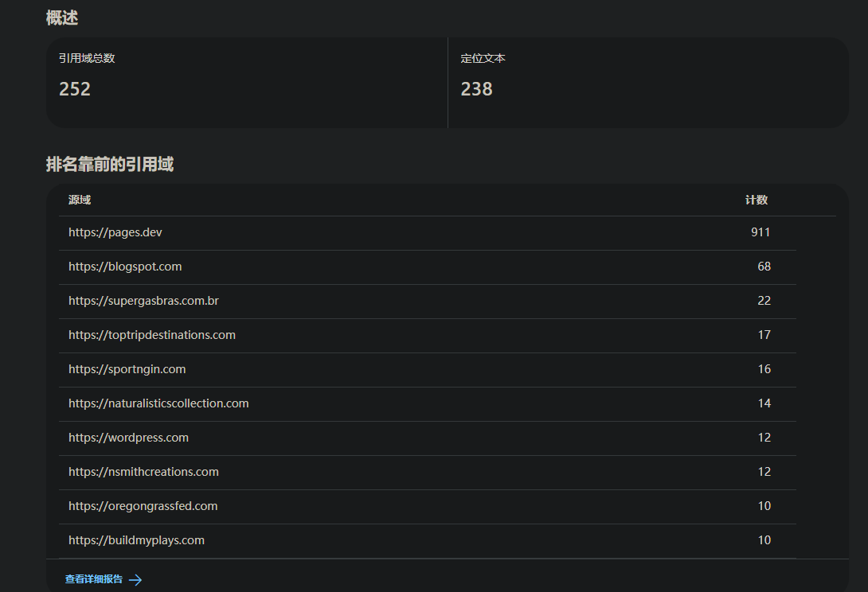This screenshot has width=868, height=592.
Task: Click the https://buildmyplays.com domain entry
Action: (136, 540)
